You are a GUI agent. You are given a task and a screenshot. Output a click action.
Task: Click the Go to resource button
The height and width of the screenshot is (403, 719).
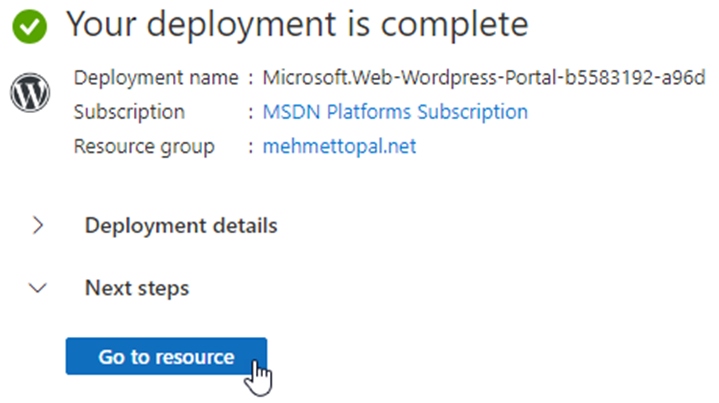(166, 356)
